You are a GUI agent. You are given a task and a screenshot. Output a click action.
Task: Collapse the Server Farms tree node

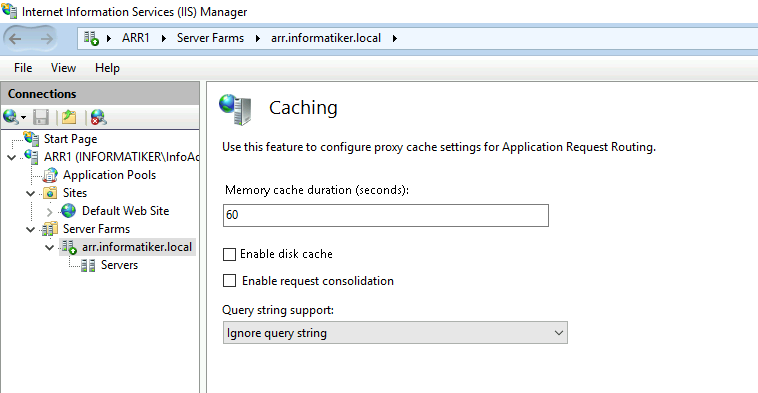point(30,229)
